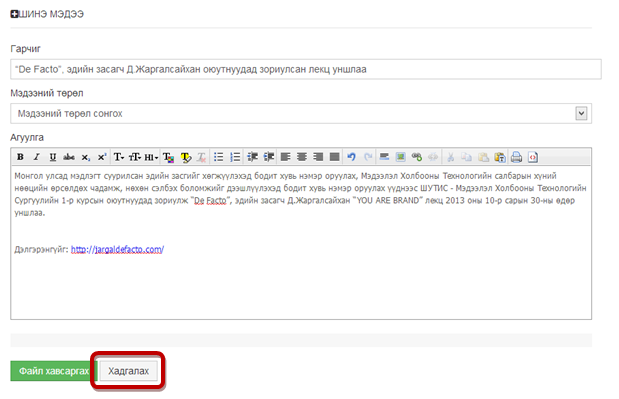Click the printer icon

[516, 157]
